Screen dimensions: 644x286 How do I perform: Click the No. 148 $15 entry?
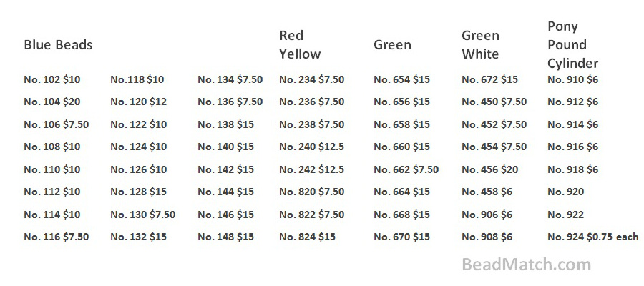tap(225, 237)
